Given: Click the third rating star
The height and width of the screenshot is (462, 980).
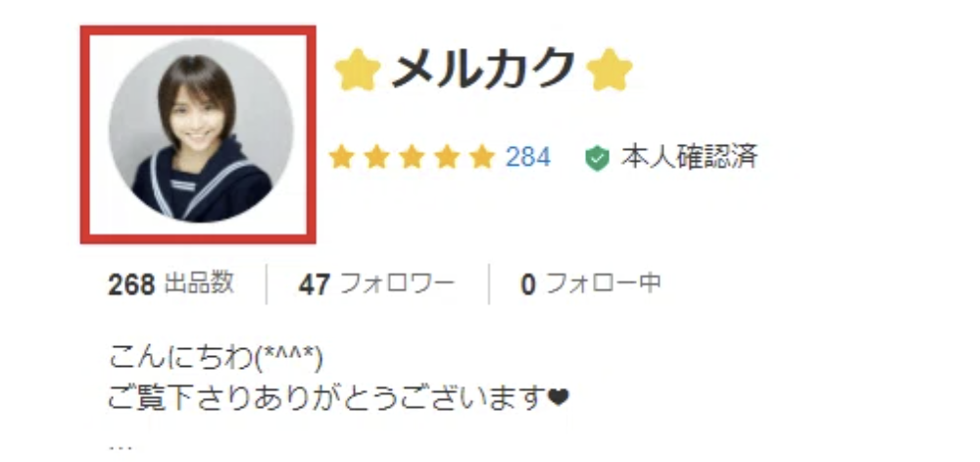Looking at the screenshot, I should (x=412, y=157).
